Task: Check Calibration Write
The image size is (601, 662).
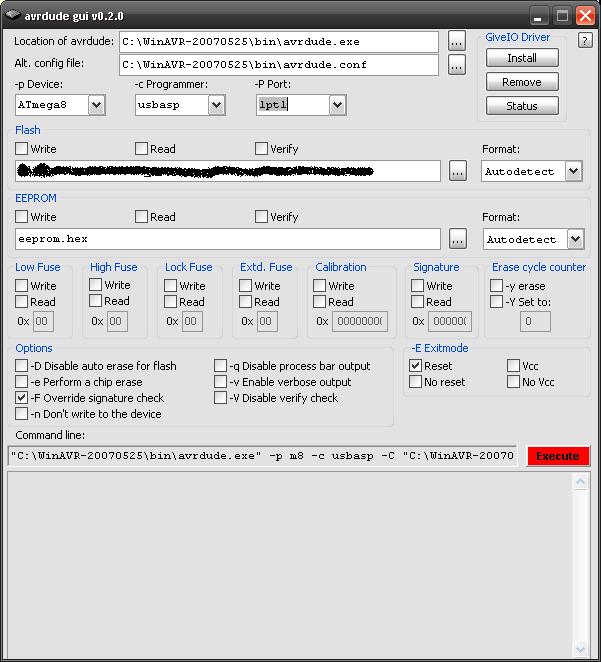Action: (x=319, y=286)
